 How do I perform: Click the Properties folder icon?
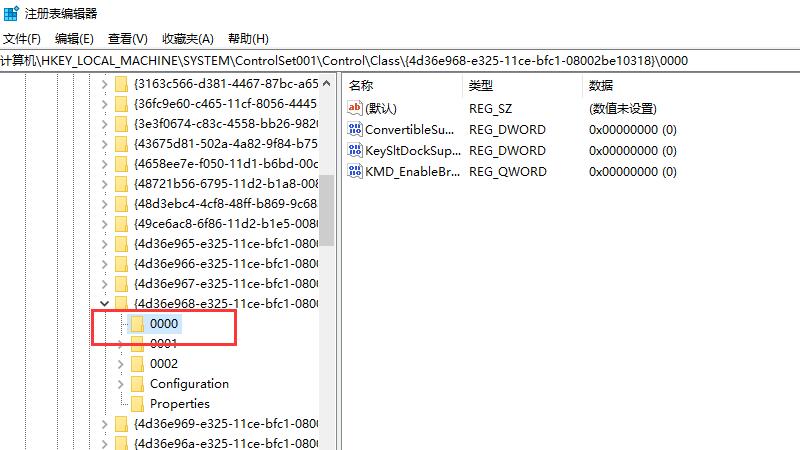pyautogui.click(x=137, y=404)
